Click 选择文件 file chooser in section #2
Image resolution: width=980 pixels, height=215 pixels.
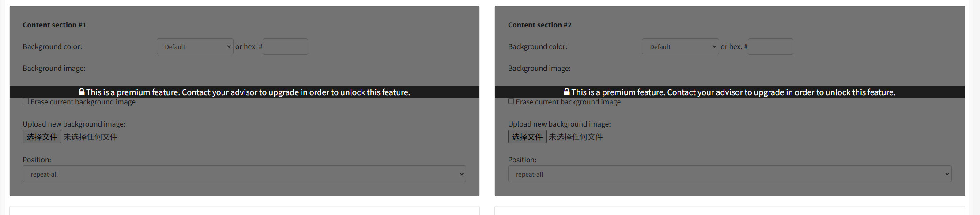(527, 137)
